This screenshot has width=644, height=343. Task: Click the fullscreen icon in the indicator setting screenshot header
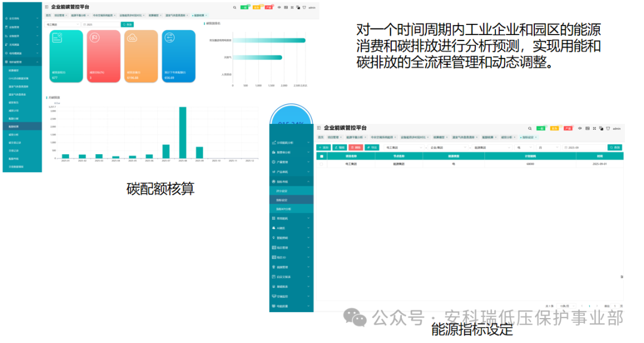tap(595, 129)
